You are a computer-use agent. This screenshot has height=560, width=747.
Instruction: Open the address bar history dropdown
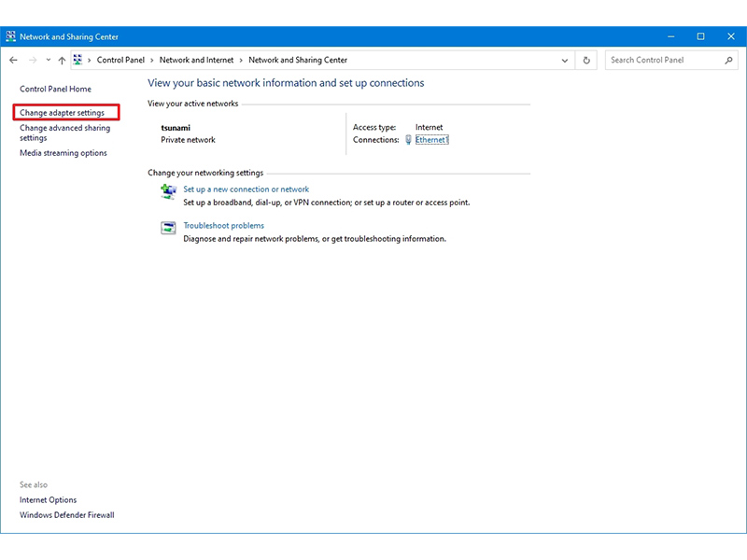tap(565, 61)
